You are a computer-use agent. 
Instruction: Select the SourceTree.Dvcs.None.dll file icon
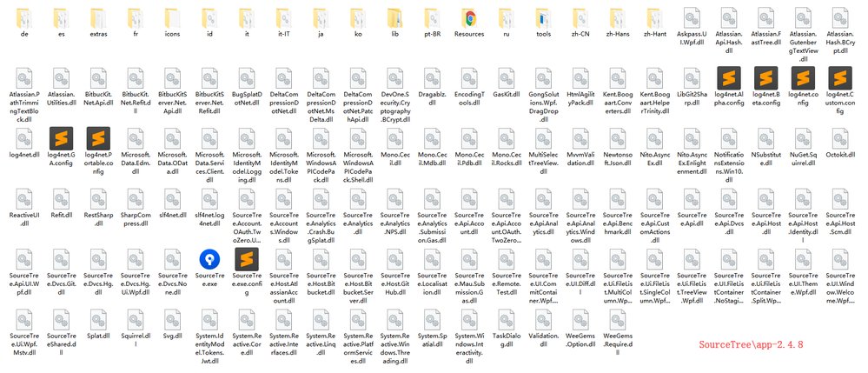pyautogui.click(x=173, y=259)
